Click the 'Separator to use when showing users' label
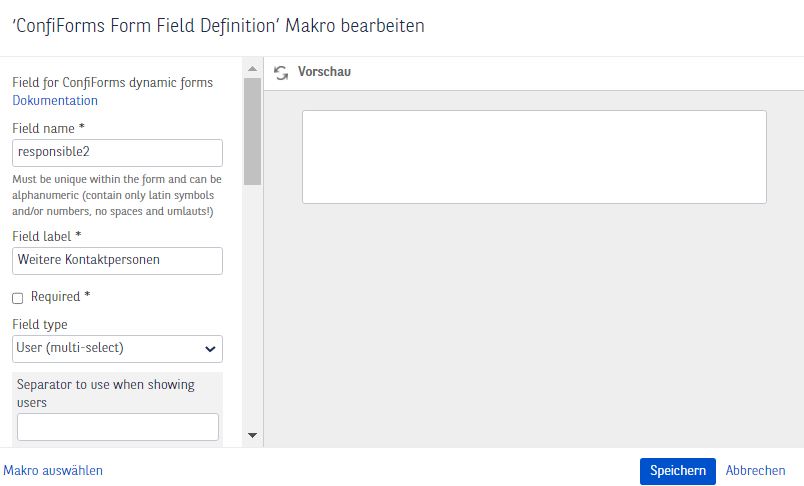804x486 pixels. 106,393
